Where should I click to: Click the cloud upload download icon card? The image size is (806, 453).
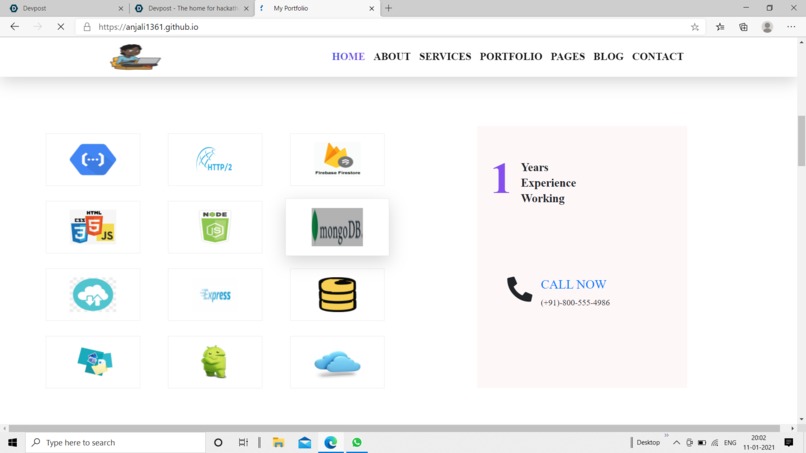tap(93, 295)
